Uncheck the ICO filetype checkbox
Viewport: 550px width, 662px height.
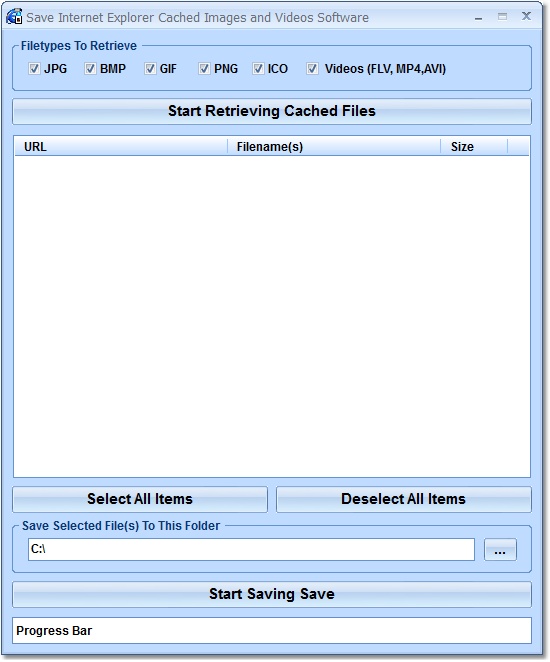click(x=258, y=68)
